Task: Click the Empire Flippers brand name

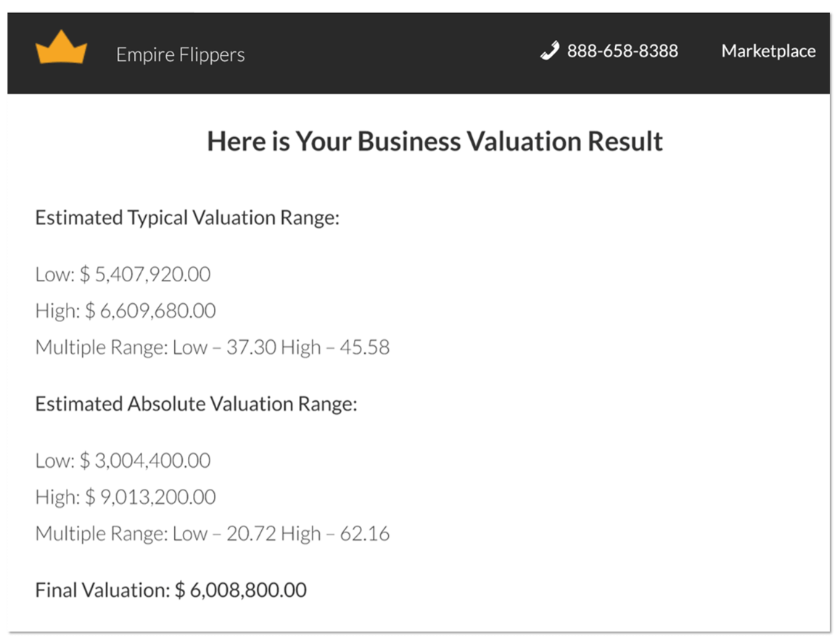Action: tap(181, 54)
